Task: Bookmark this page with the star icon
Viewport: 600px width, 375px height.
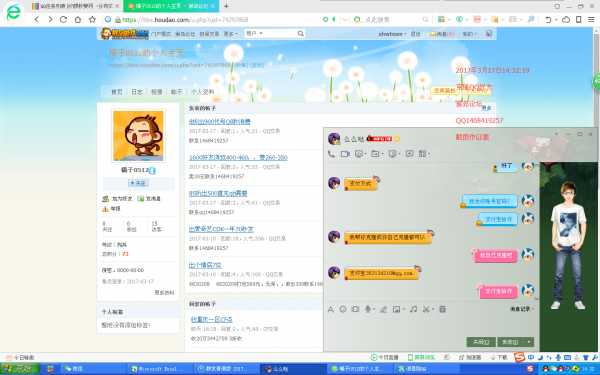Action: tap(92, 19)
